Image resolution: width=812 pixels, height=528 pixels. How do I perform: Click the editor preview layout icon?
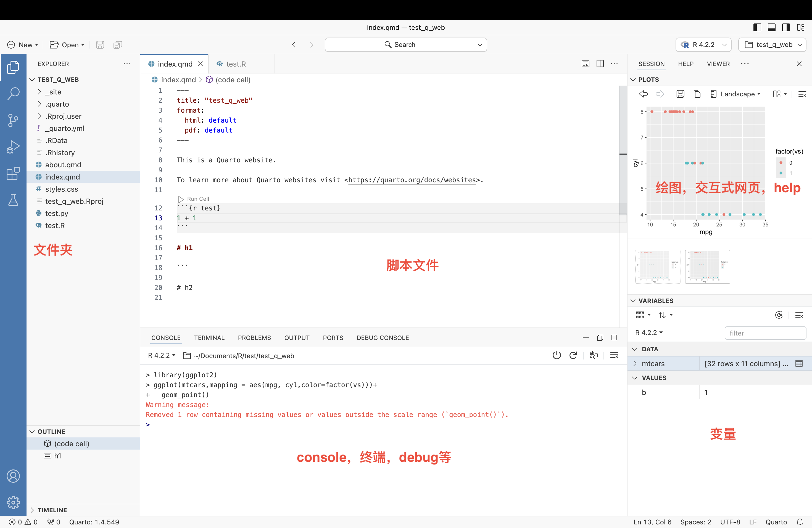click(586, 64)
